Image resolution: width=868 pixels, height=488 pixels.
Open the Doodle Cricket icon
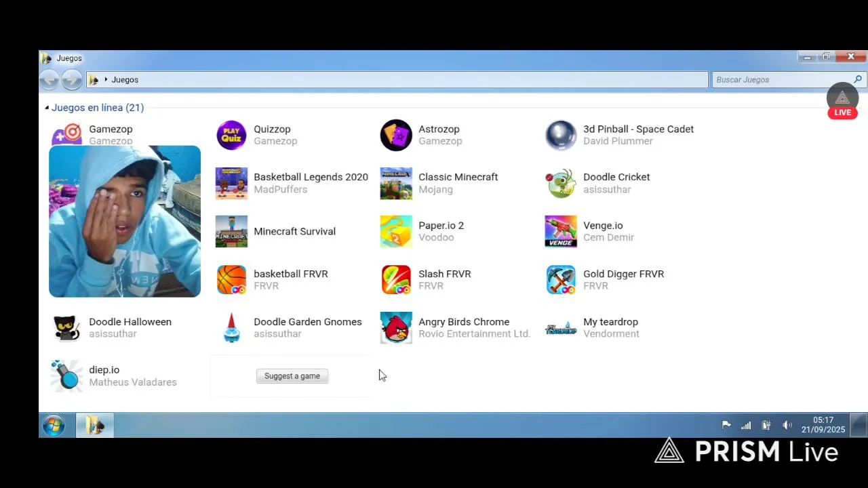click(x=561, y=183)
